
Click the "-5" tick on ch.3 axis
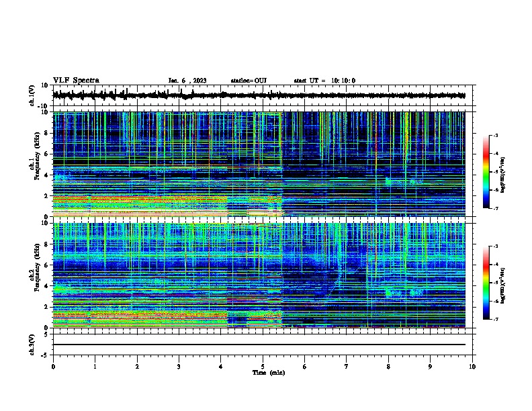pyautogui.click(x=45, y=355)
